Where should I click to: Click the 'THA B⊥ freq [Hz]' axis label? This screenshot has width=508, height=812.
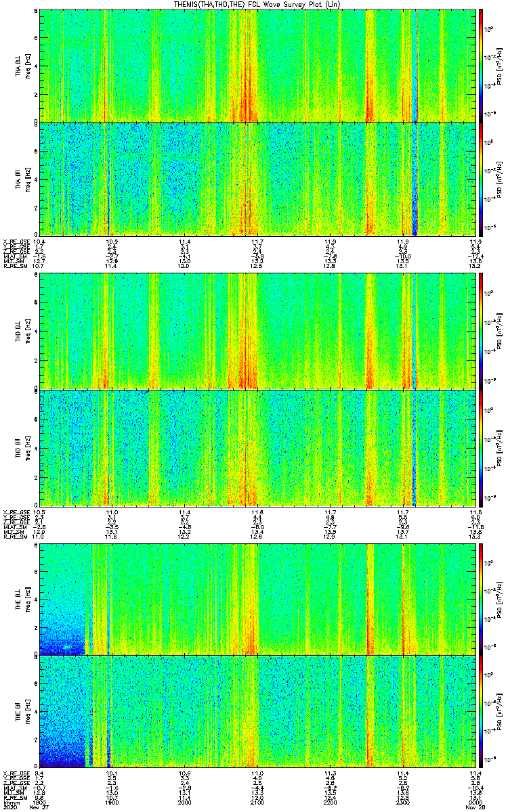[22, 65]
